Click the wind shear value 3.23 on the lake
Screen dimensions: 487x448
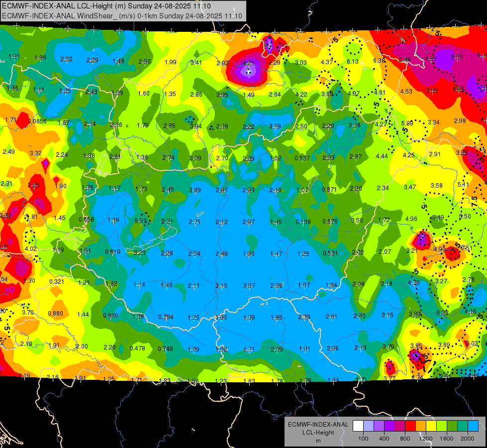(139, 252)
